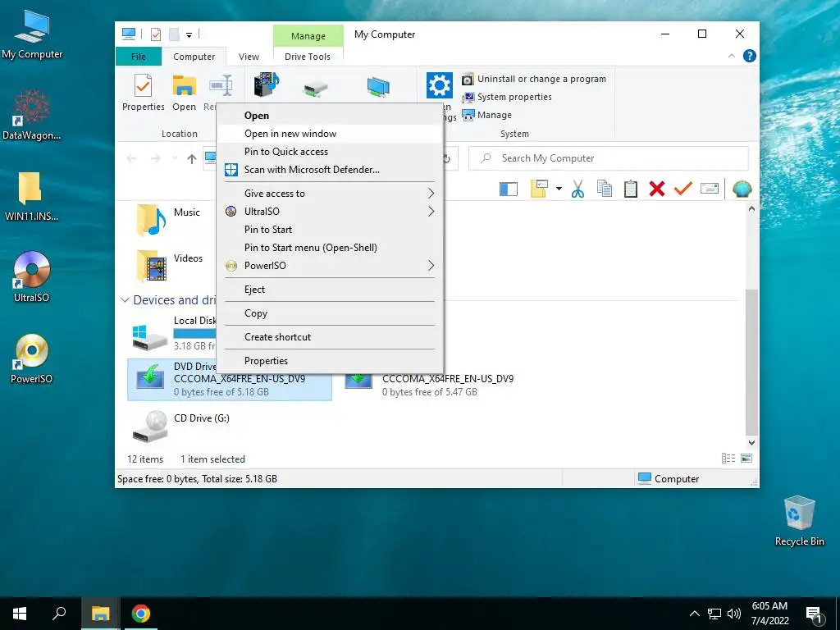The image size is (840, 630).
Task: Switch to the View ribbon tab
Action: click(x=249, y=57)
